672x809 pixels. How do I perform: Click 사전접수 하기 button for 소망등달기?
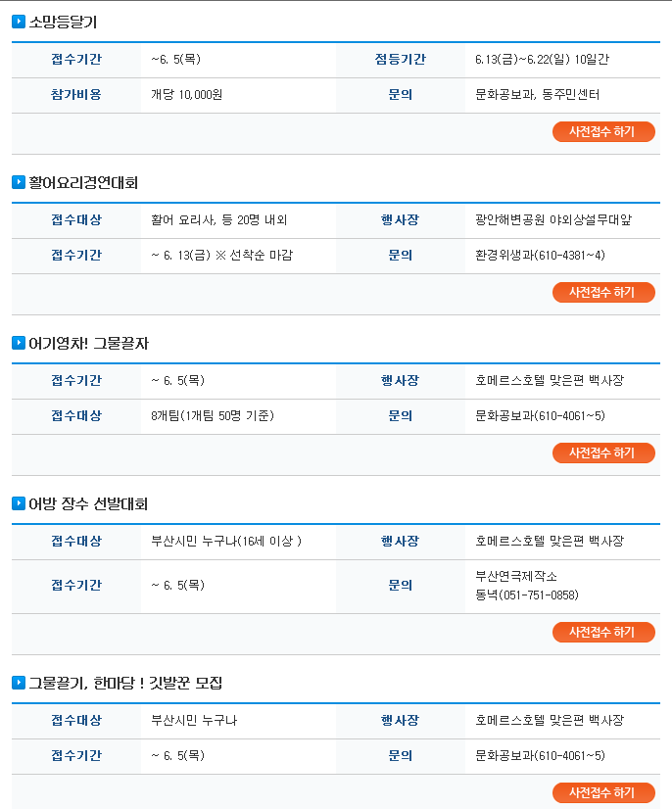[x=603, y=131]
